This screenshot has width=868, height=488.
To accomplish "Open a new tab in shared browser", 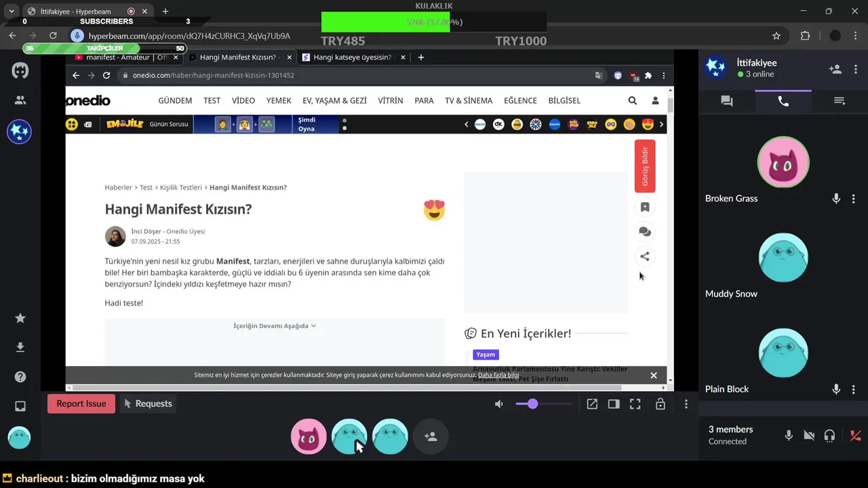I will click(420, 58).
